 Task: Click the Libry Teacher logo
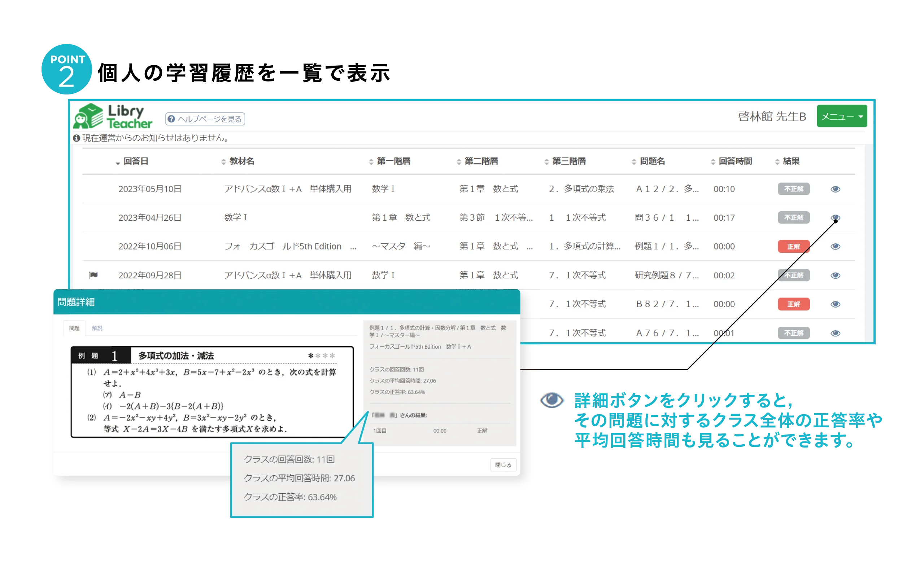click(x=112, y=116)
